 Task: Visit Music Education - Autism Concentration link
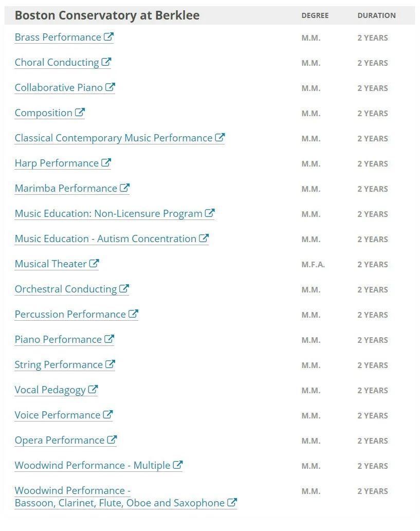[105, 239]
